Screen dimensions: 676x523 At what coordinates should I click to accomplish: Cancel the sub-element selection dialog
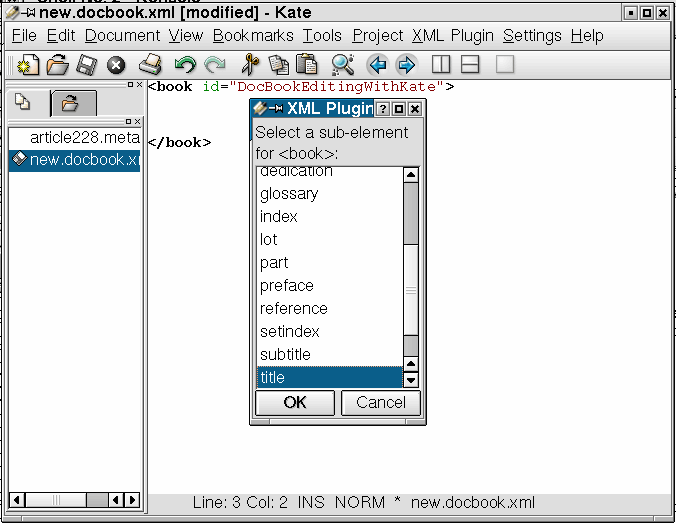tap(380, 402)
